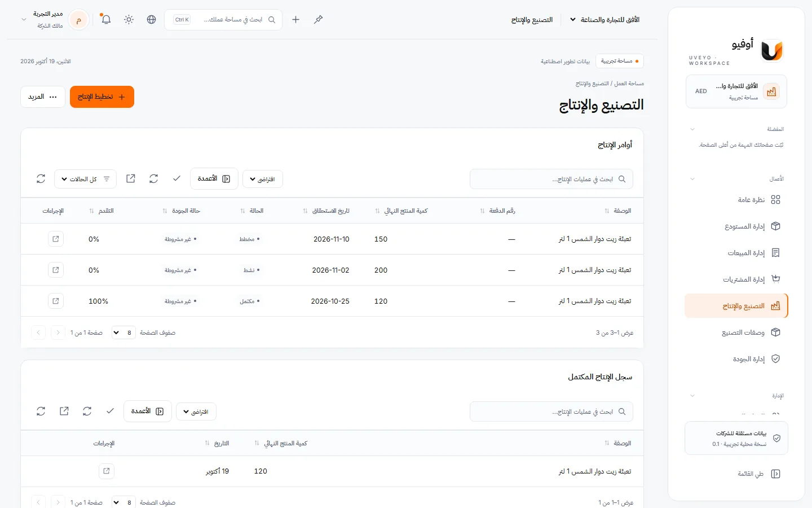Click export icon in أوامر الإنتاج toolbar
This screenshot has height=508, width=812.
tap(131, 179)
